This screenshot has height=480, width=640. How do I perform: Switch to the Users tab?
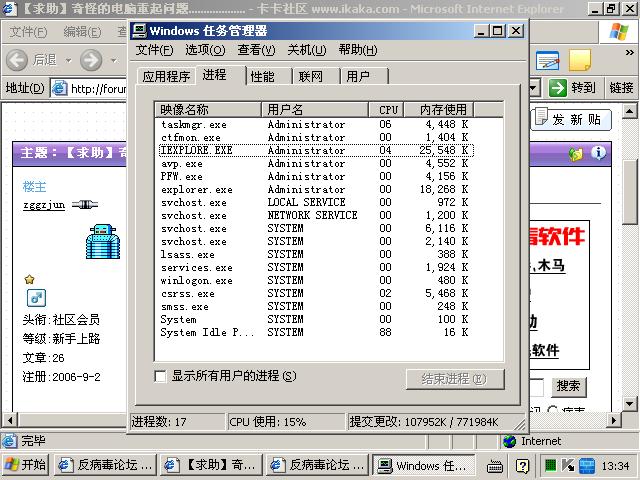coord(364,76)
